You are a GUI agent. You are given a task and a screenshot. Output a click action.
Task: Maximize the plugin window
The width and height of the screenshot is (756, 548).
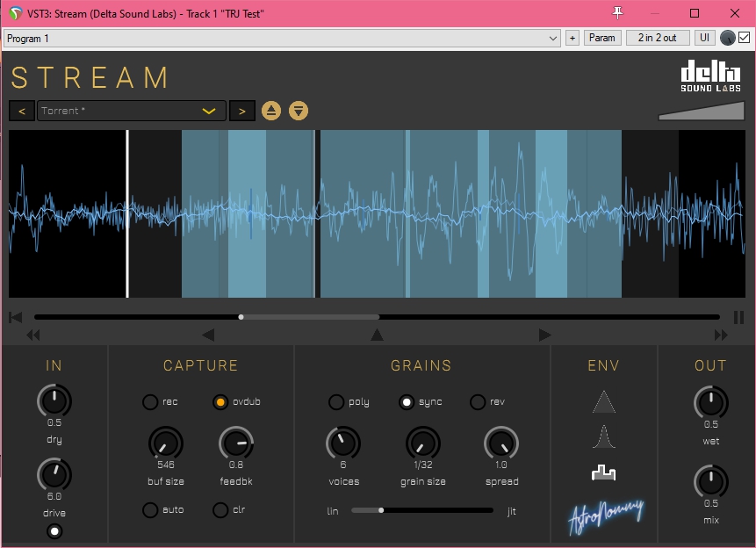click(x=695, y=13)
